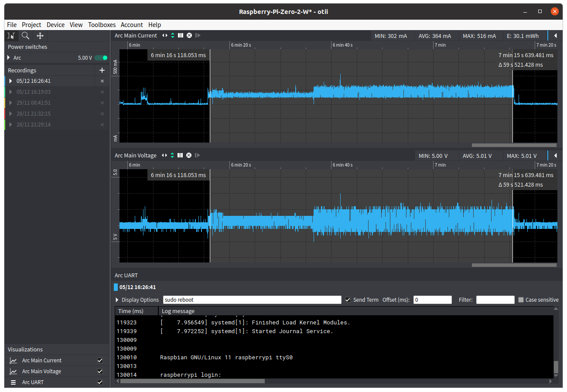Click the UART log vertical scrollbar handle

556,368
